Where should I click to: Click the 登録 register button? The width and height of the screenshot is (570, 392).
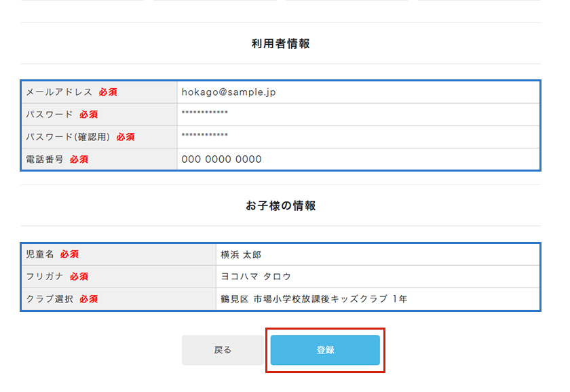pos(325,350)
